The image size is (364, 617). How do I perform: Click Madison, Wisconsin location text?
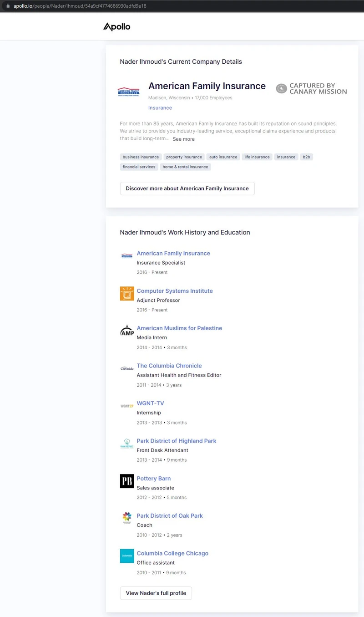[169, 98]
